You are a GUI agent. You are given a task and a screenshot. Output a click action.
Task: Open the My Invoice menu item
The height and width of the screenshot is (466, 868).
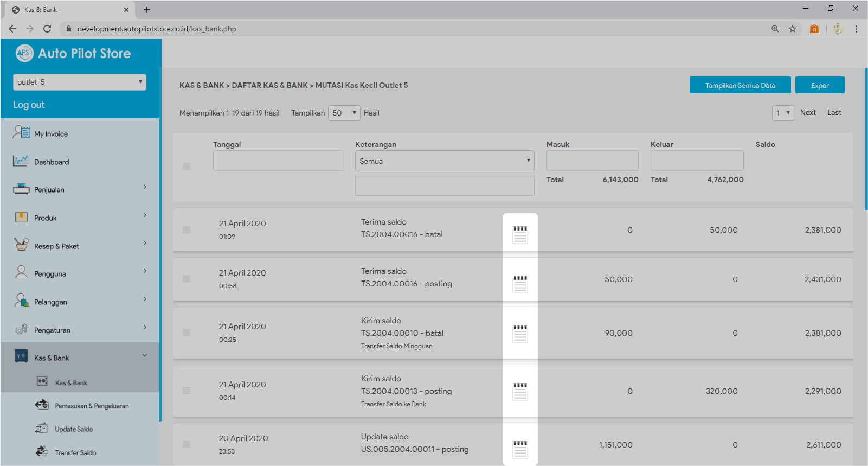pyautogui.click(x=51, y=134)
